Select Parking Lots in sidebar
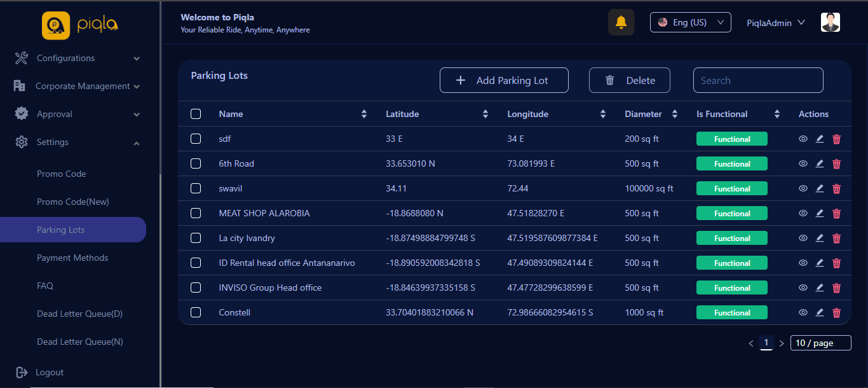The height and width of the screenshot is (388, 868). click(73, 230)
